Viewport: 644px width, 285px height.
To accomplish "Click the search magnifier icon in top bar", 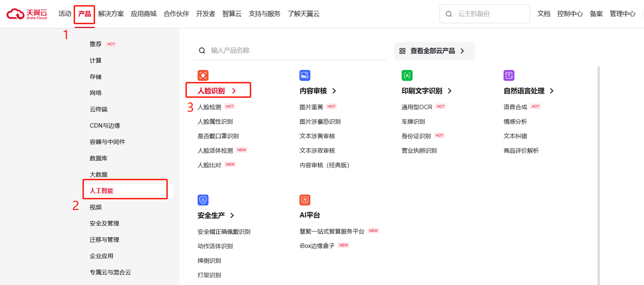I will 449,14.
